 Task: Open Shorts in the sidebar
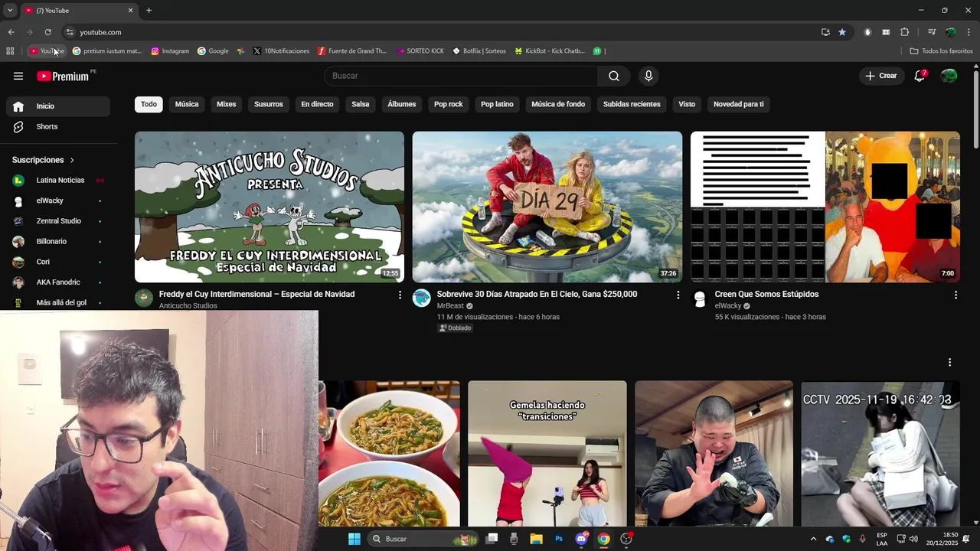point(58,127)
